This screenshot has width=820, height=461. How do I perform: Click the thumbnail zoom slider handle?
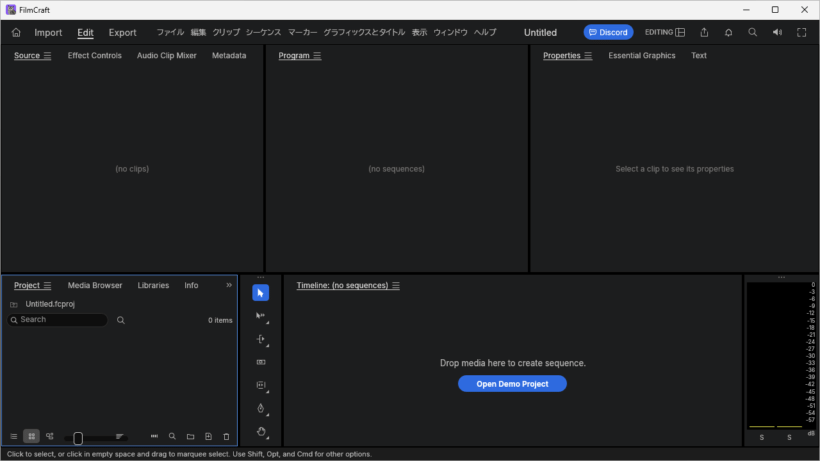tap(78, 438)
